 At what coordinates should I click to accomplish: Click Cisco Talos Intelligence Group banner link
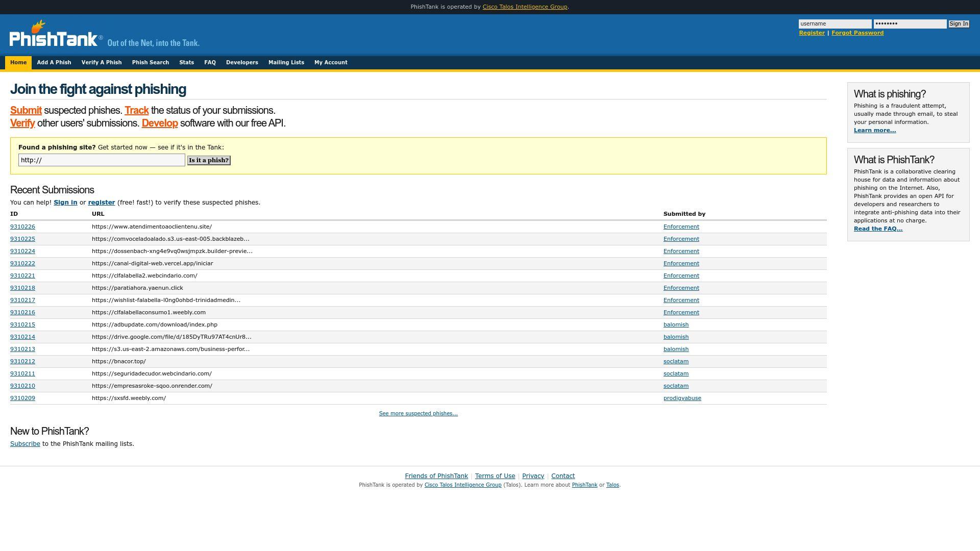click(524, 7)
